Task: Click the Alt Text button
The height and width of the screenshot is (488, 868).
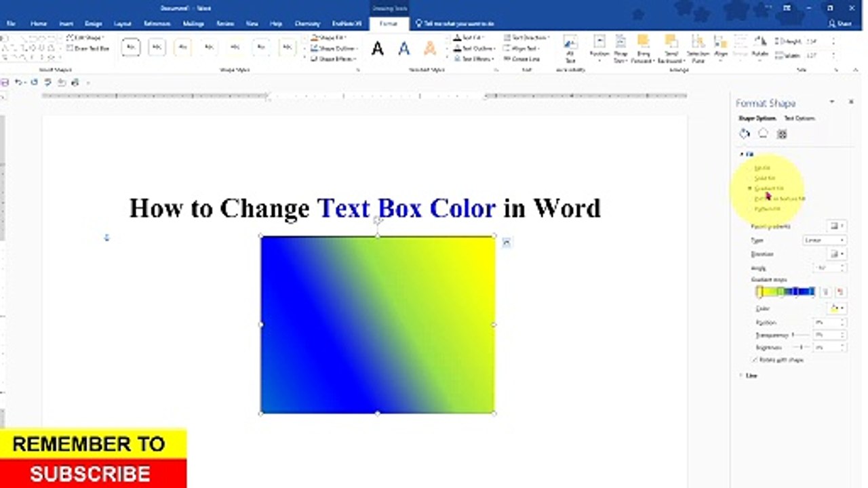Action: tap(570, 49)
